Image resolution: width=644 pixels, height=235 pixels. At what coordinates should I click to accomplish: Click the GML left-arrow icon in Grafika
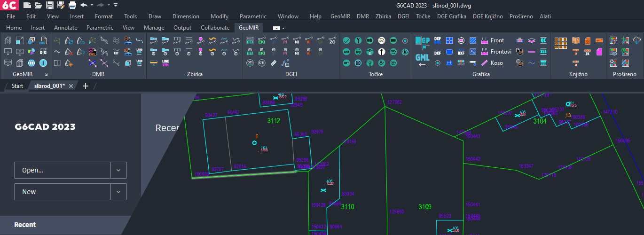(423, 59)
